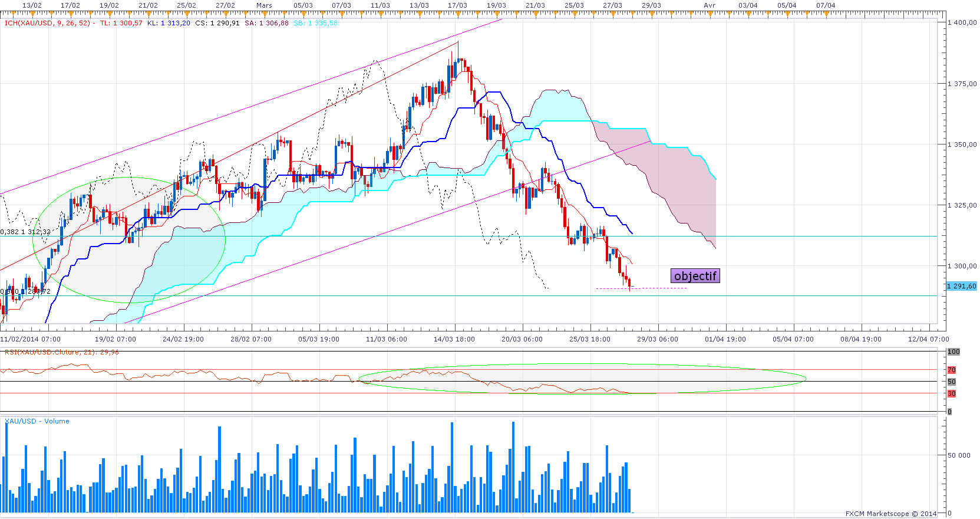Select the 21/03 date on the date ruler
This screenshot has height=519, width=980.
[x=535, y=5]
